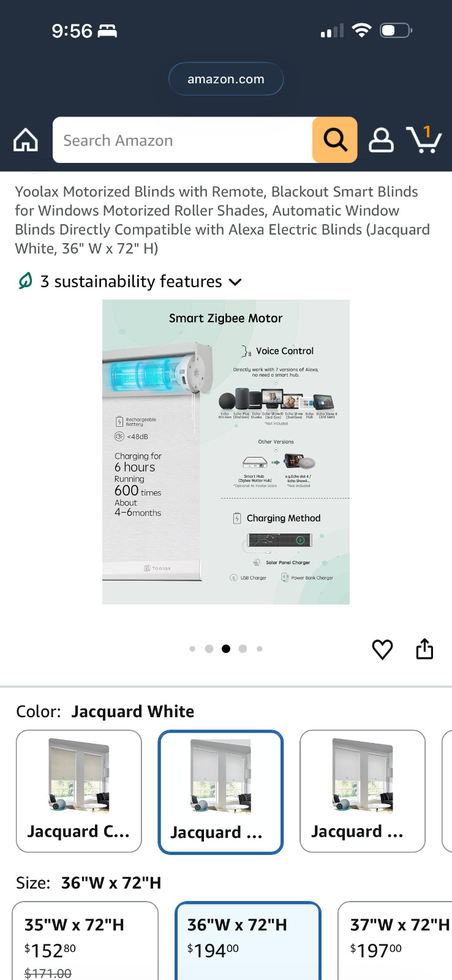The image size is (452, 980).
Task: Open the account profile icon
Action: pos(381,140)
